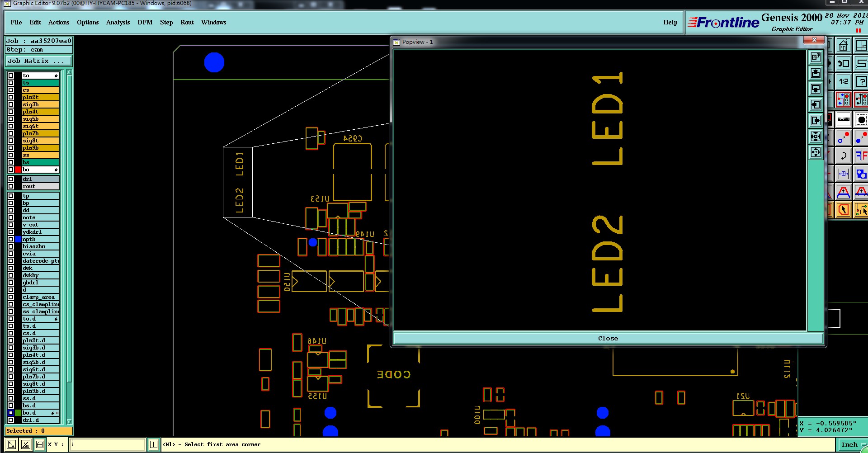Open the Analysis menu

tap(118, 22)
